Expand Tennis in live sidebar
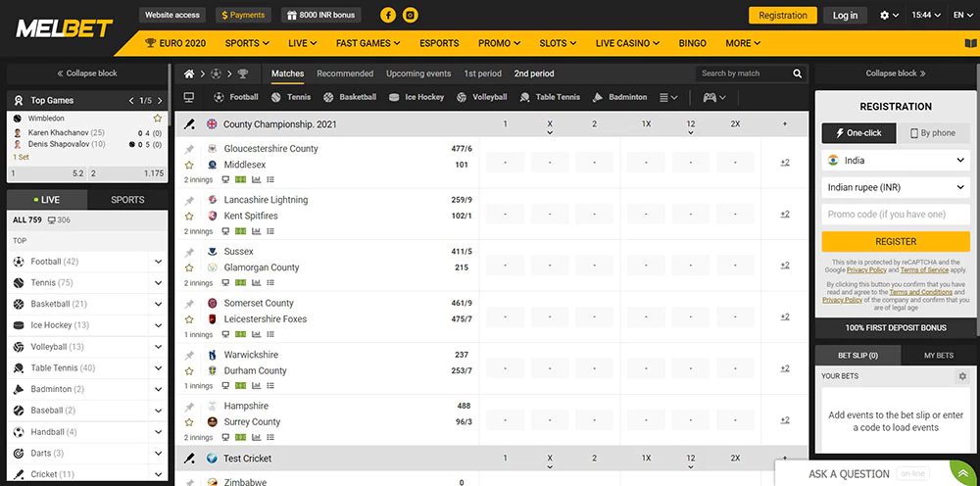Screen dimensions: 980x486 158,283
